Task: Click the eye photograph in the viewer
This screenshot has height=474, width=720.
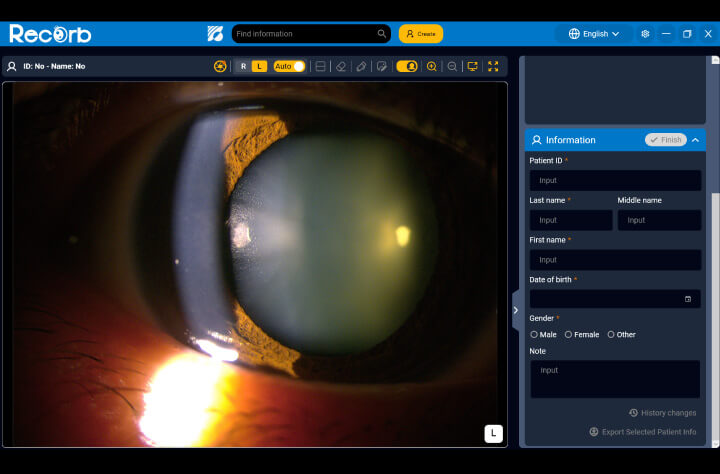Action: point(255,265)
